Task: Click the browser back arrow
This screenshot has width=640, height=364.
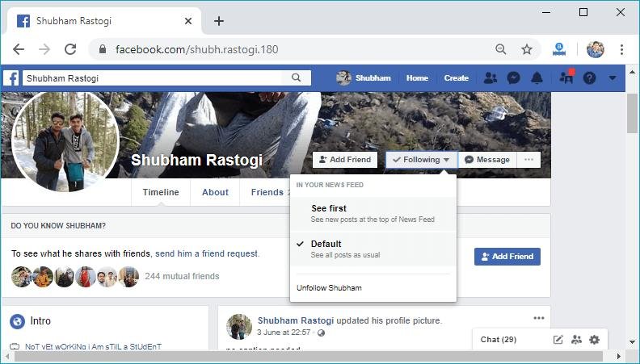Action: pos(19,49)
